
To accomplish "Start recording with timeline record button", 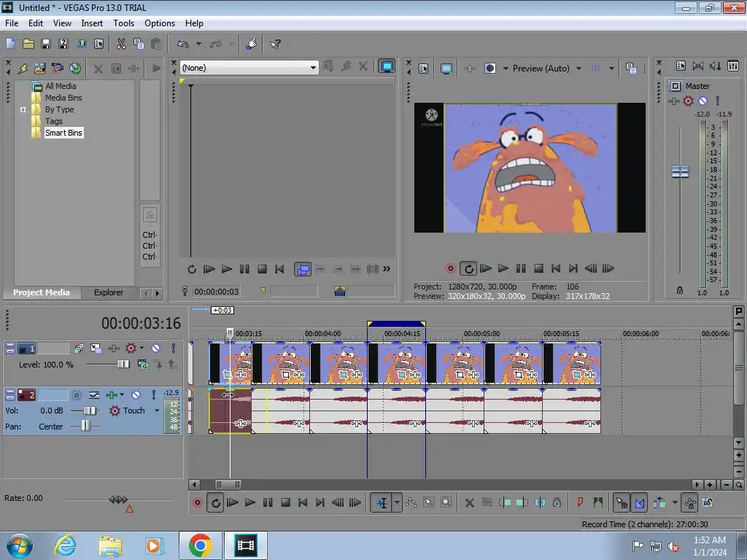I will tap(197, 502).
